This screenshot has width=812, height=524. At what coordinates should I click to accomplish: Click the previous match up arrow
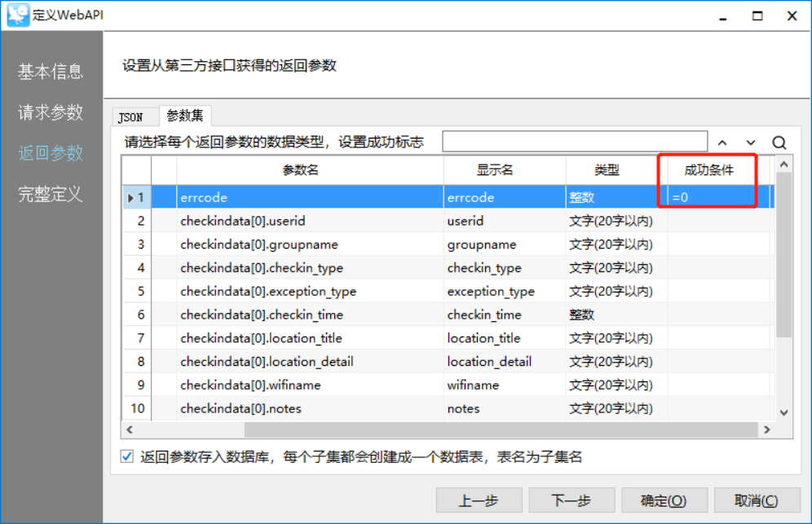(x=722, y=143)
